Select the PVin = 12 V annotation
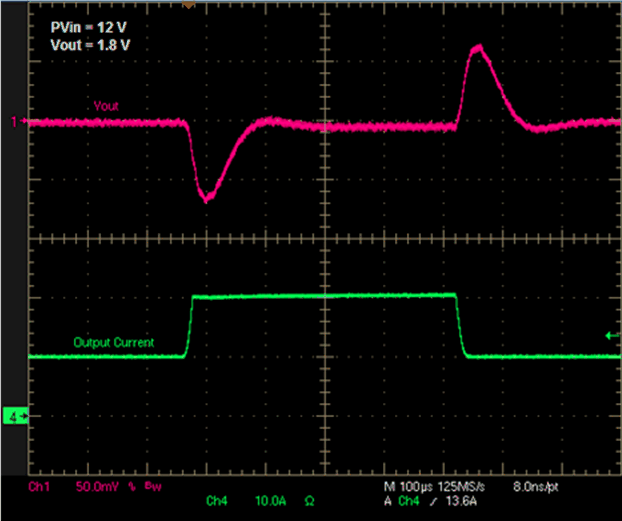This screenshot has width=622, height=521. (88, 27)
